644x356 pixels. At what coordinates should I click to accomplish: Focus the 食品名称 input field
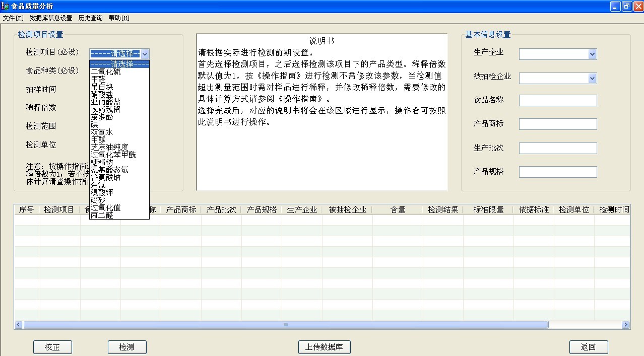pos(558,101)
